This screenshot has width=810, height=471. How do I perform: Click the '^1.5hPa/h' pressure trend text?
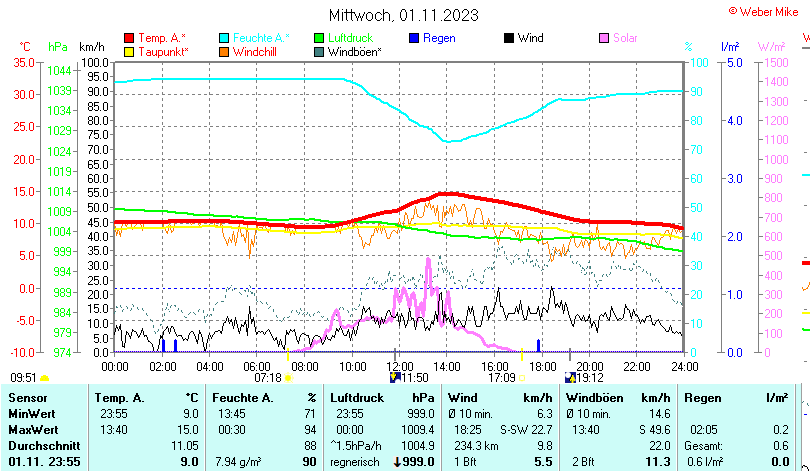[355, 446]
